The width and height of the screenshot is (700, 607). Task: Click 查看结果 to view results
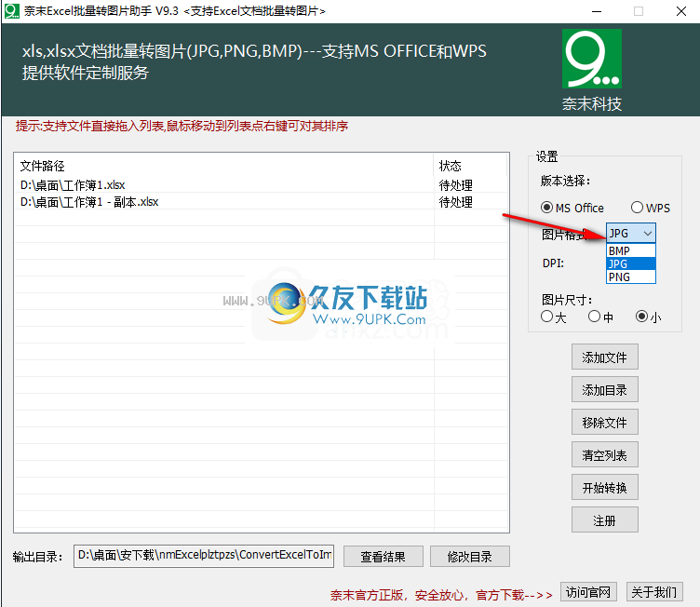tap(383, 557)
